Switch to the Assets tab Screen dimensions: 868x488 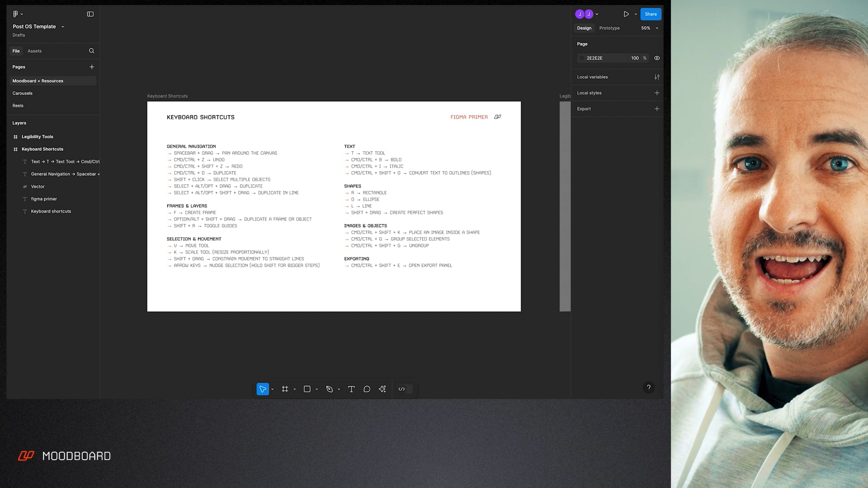click(34, 51)
